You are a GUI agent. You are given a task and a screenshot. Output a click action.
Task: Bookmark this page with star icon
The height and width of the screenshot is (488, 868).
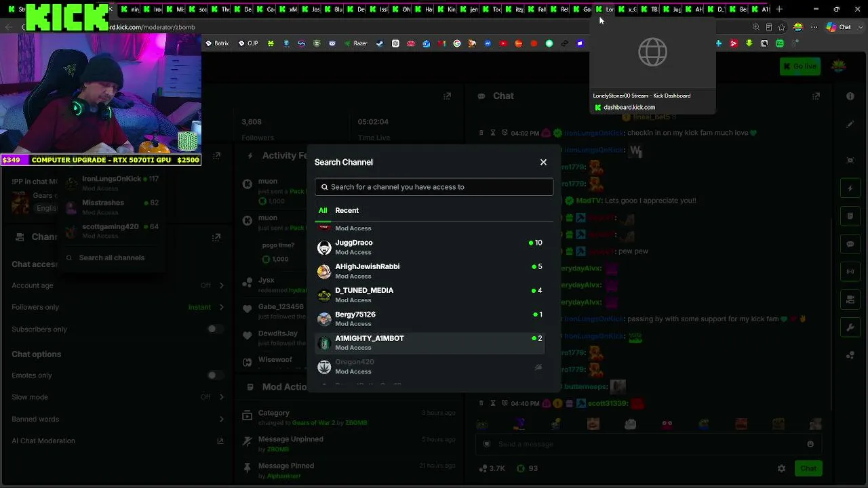coord(782,27)
